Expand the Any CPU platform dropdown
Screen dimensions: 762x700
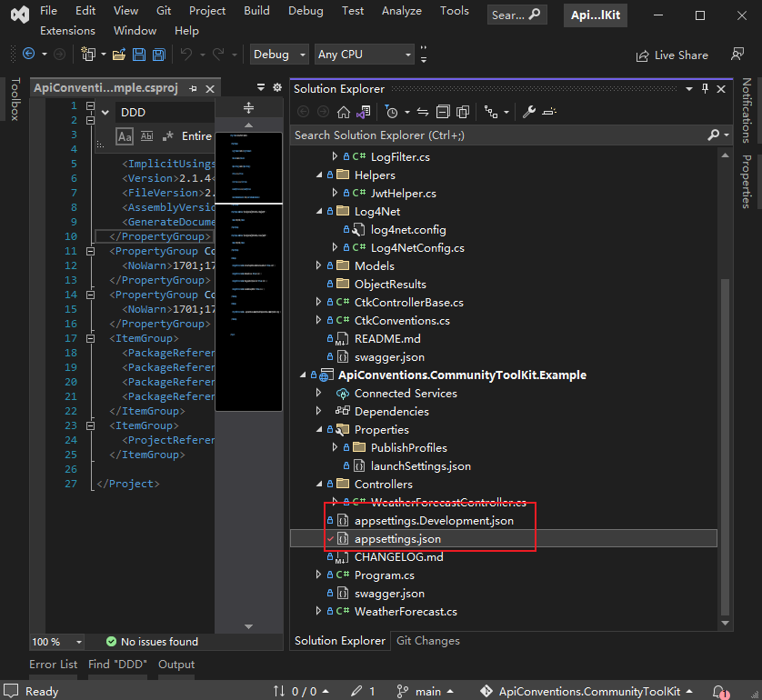(x=364, y=54)
